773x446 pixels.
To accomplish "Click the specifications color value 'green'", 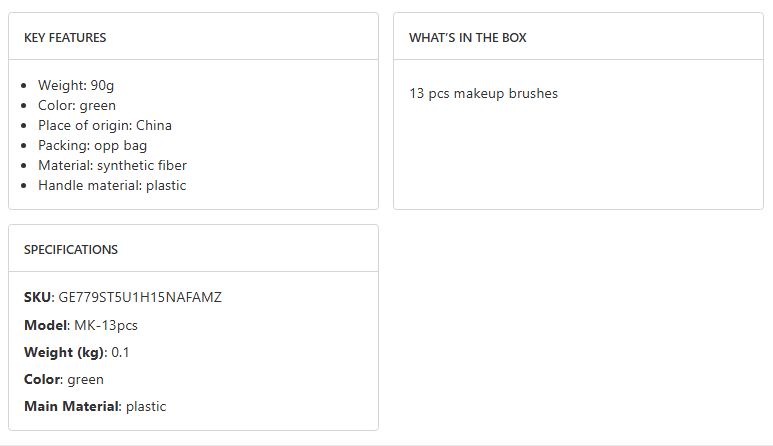I will pyautogui.click(x=86, y=380).
